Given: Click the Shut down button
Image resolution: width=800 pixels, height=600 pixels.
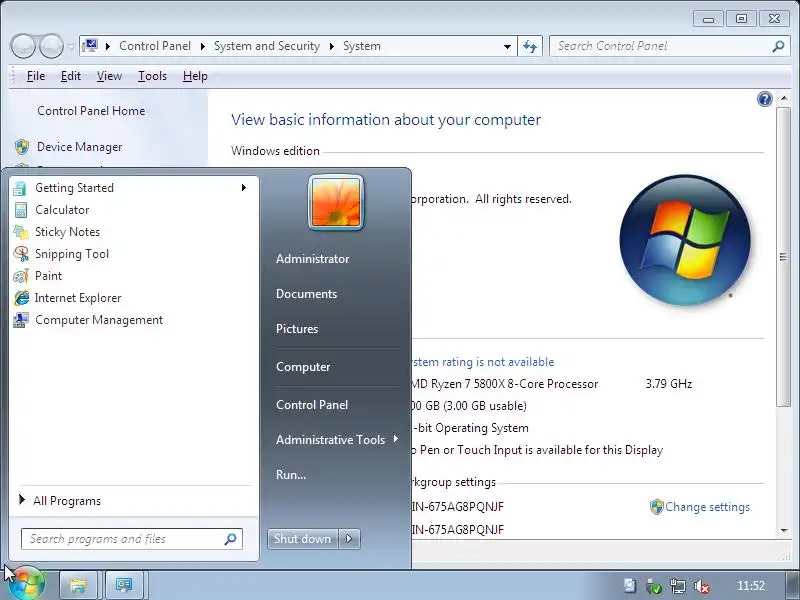Looking at the screenshot, I should tap(302, 539).
